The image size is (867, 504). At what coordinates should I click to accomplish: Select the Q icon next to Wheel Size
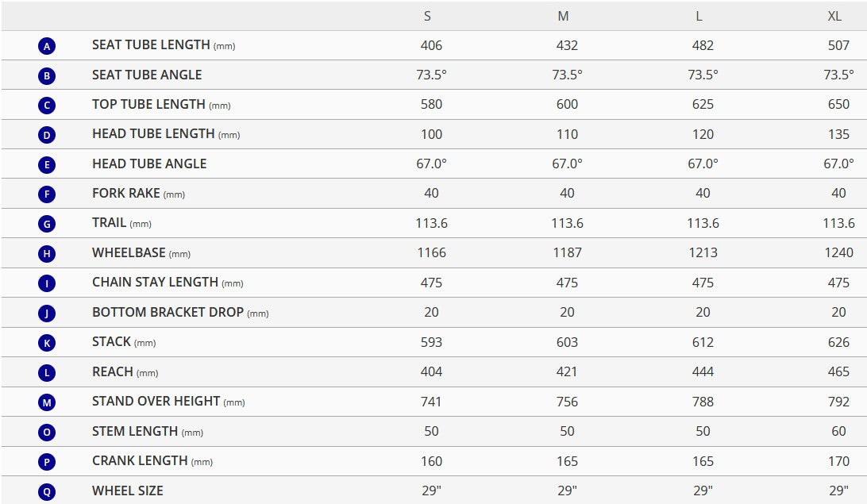tap(46, 491)
